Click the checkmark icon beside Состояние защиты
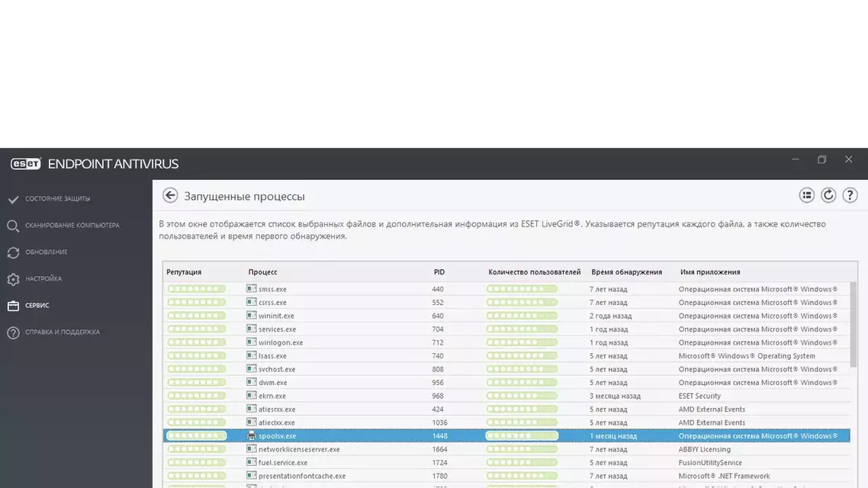The width and height of the screenshot is (868, 488). coord(13,199)
